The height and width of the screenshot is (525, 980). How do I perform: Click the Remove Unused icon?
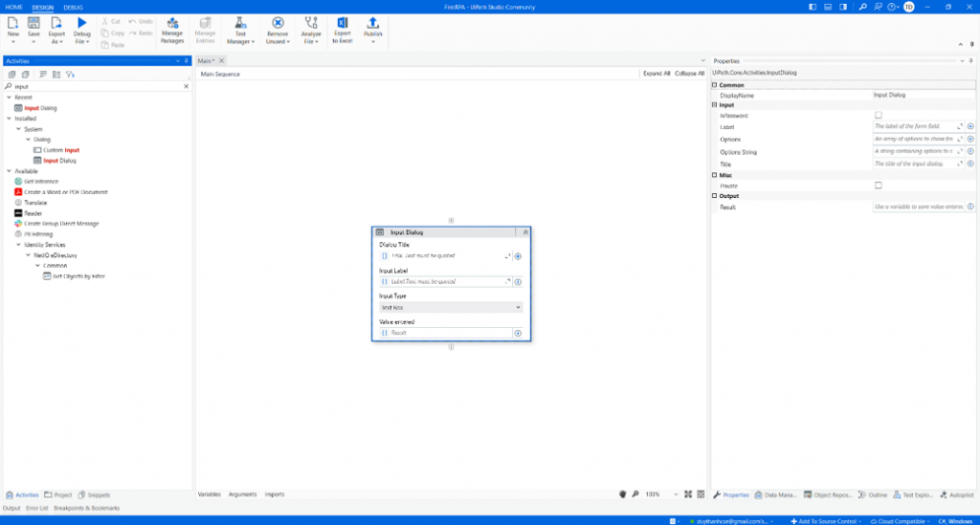(278, 23)
